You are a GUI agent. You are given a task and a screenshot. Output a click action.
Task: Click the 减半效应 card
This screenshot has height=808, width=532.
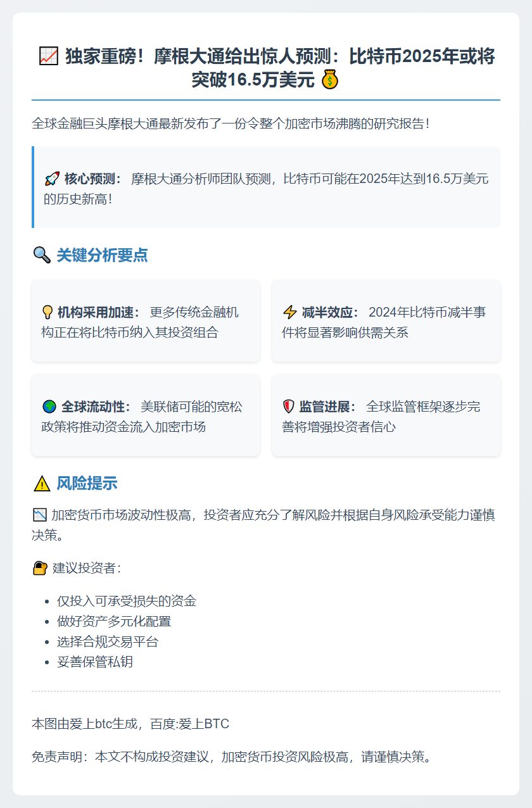coord(386,322)
